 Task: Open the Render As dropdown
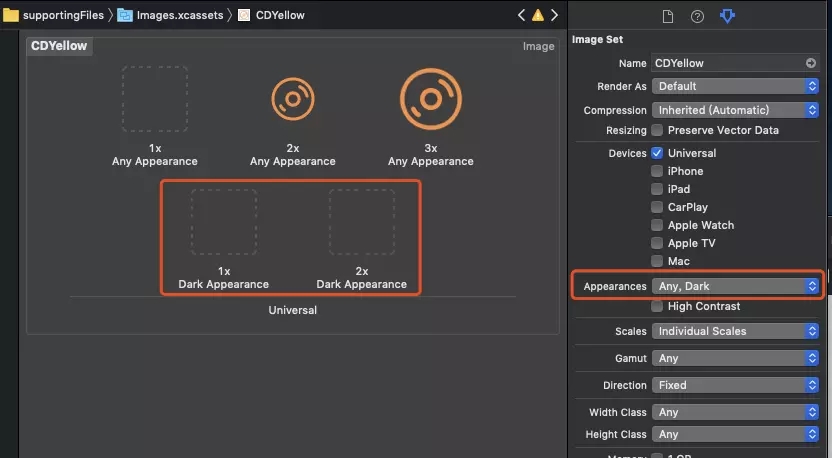tap(736, 86)
